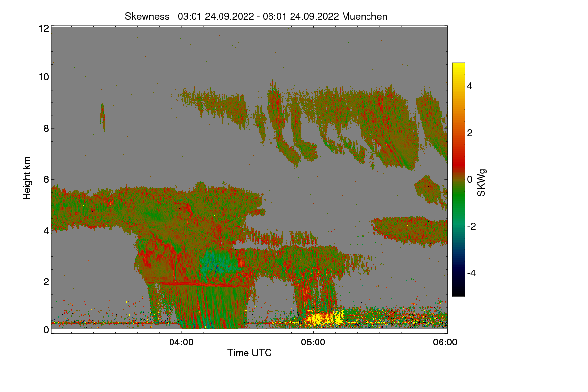Click the 05:00 time axis label

(313, 343)
